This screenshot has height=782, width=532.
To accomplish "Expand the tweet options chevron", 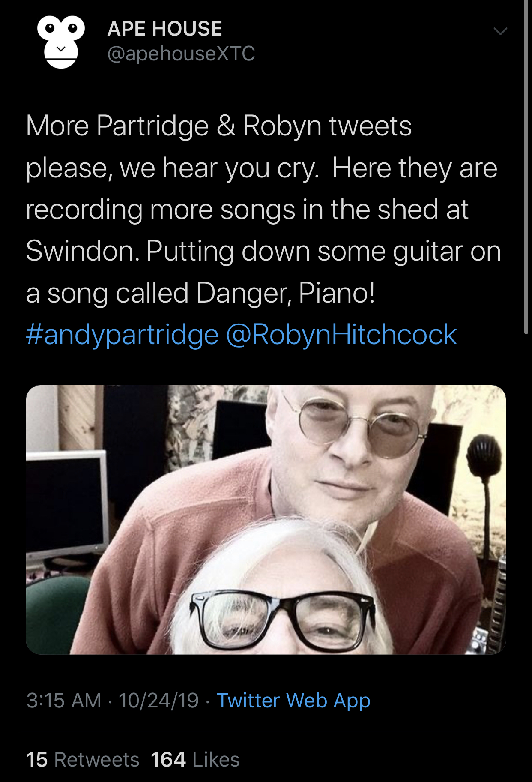I will point(500,31).
